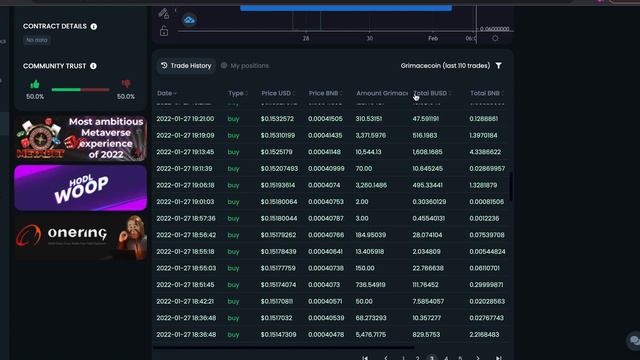
Task: Select trade dated 2022-01-27 18:42:21
Action: tap(185, 301)
